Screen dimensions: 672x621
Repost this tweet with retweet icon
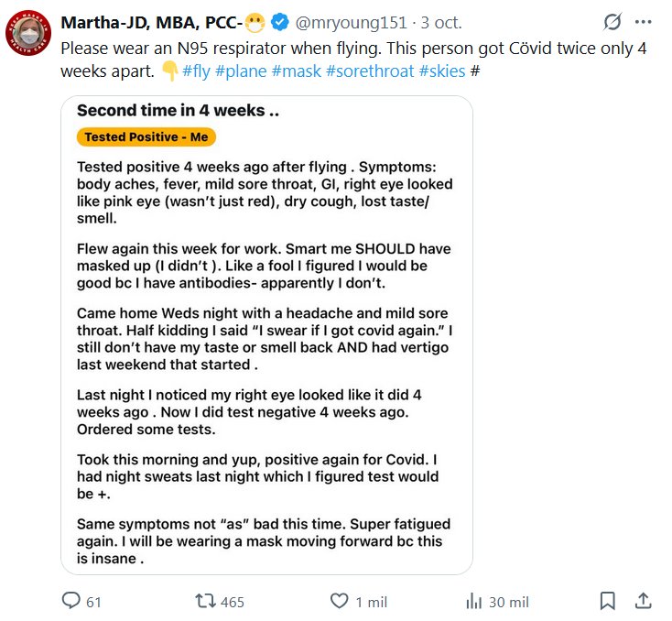[x=208, y=601]
